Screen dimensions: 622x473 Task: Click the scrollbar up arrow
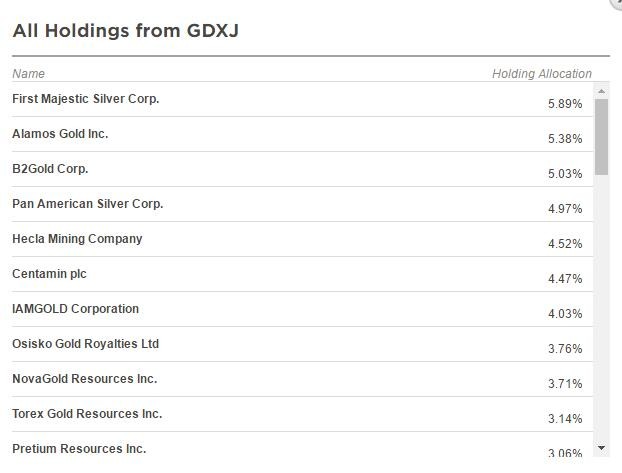[x=601, y=91]
